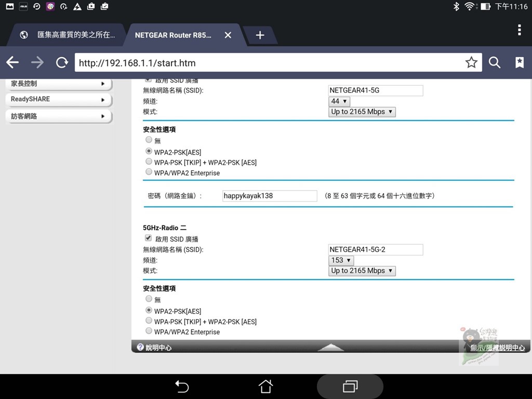Tap the Android home button
The height and width of the screenshot is (399, 532).
point(265,386)
